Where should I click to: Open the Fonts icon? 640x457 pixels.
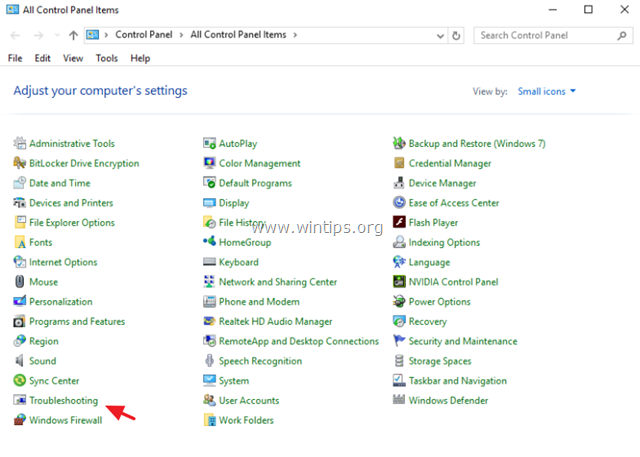(x=20, y=242)
